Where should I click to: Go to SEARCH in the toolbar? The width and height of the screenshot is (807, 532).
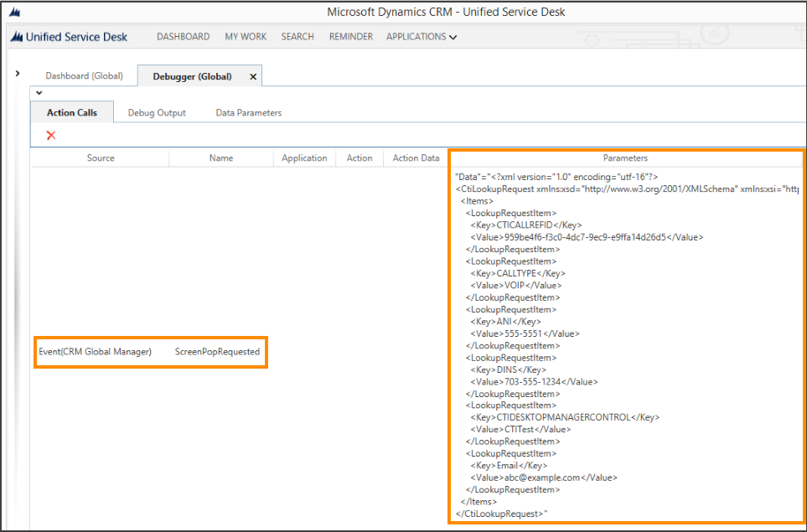point(297,37)
